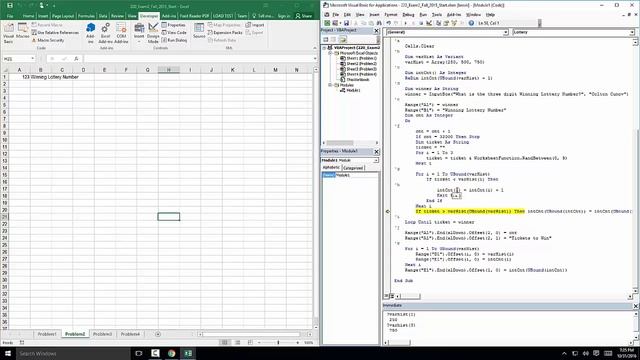Open the Macros dialog in Excel
The width and height of the screenshot is (640, 360).
pos(23,31)
